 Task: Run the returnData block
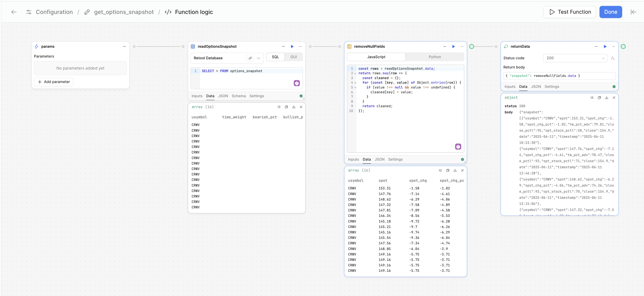605,46
